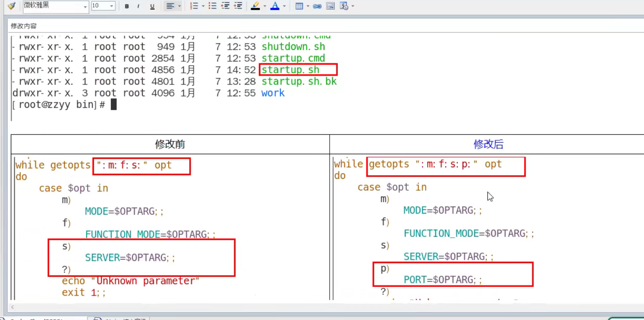Click SERVER=$OPTARG line in 修改后 column
Viewport: 644px width, 320px height.
point(448,257)
